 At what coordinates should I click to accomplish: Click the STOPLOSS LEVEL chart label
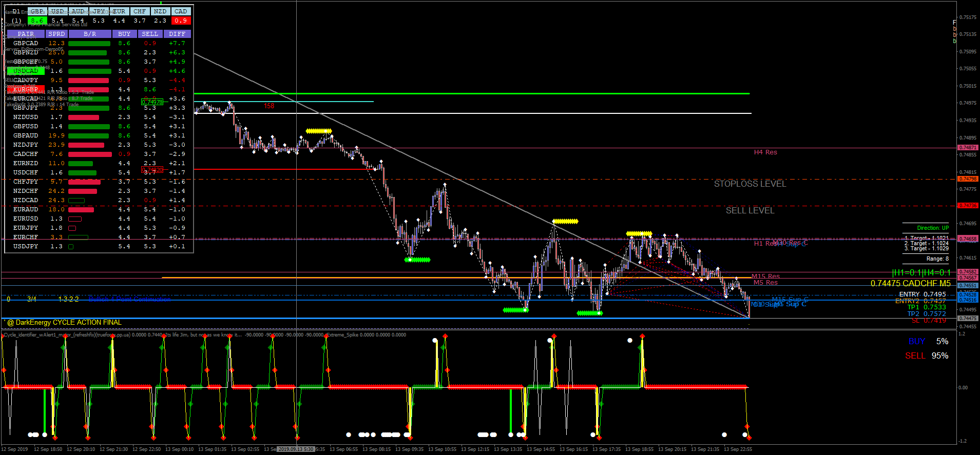750,184
